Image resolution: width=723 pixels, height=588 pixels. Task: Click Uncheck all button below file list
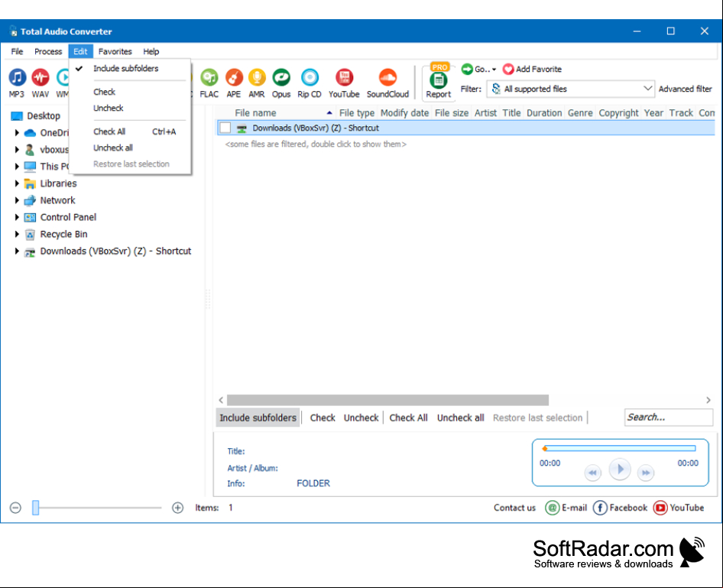click(x=461, y=417)
